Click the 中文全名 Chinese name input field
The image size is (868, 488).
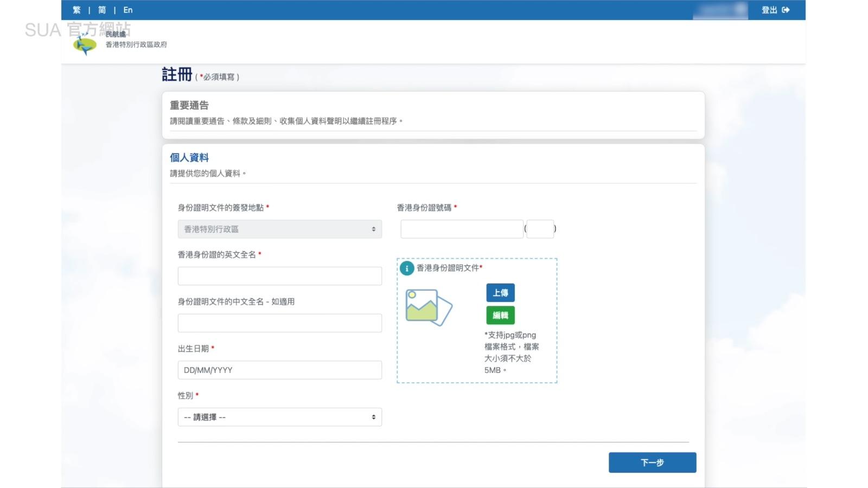pos(279,323)
